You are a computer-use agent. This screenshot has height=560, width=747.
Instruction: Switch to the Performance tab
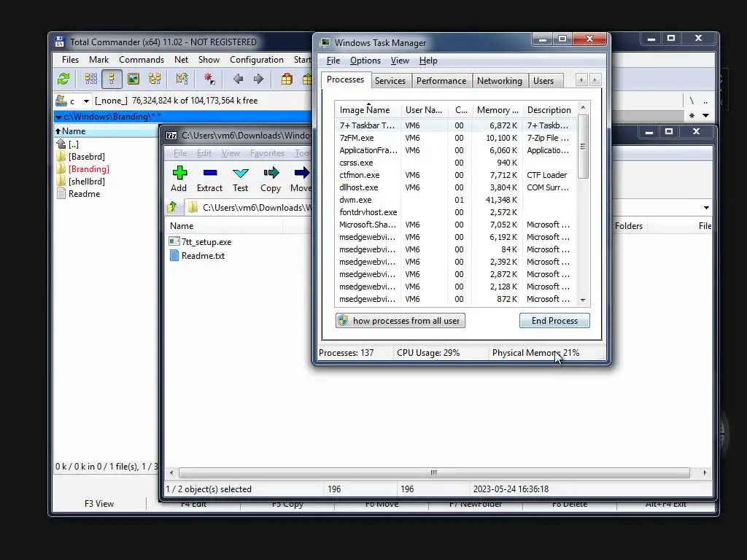click(x=441, y=81)
